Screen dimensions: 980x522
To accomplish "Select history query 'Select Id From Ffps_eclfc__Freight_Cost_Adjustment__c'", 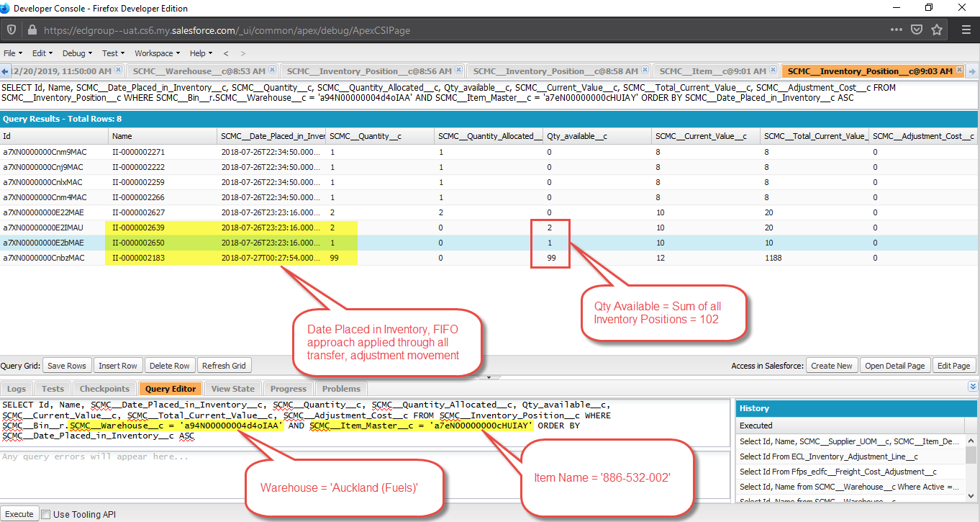I will (850, 472).
